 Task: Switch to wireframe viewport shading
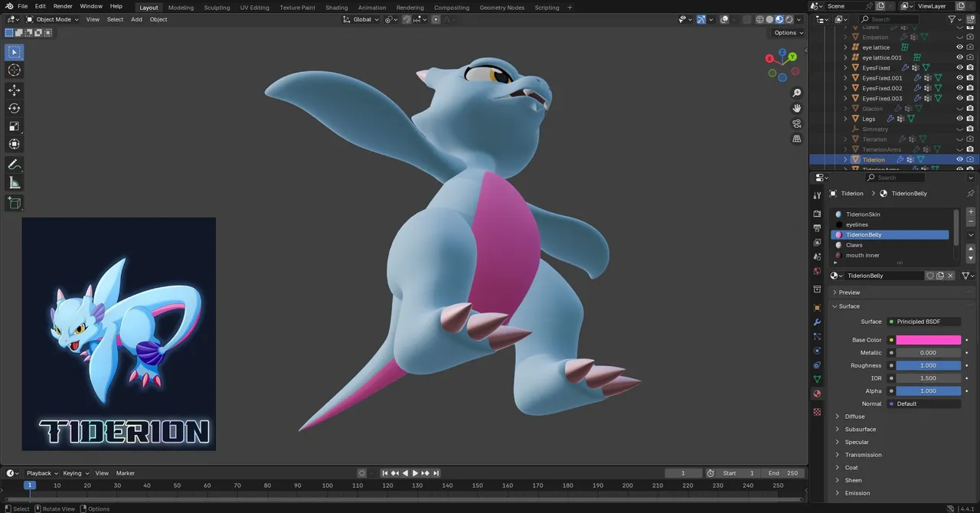coord(759,19)
